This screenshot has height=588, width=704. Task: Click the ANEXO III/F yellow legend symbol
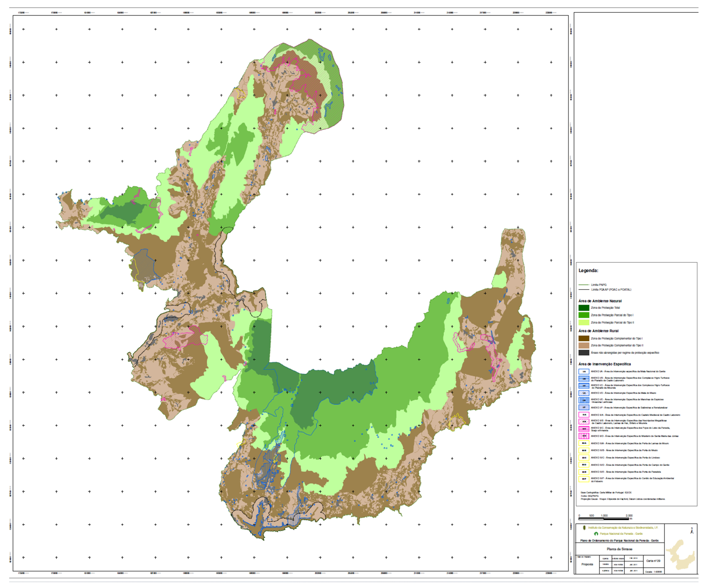pyautogui.click(x=584, y=479)
